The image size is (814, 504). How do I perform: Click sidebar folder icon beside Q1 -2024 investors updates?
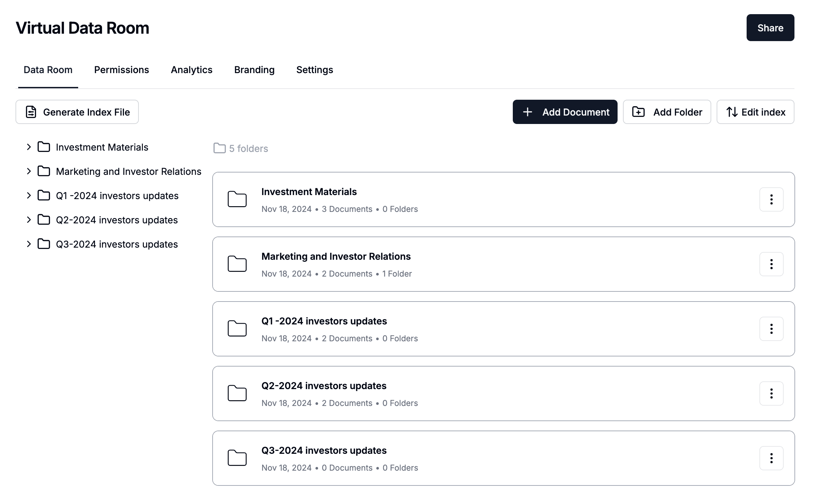(x=44, y=195)
